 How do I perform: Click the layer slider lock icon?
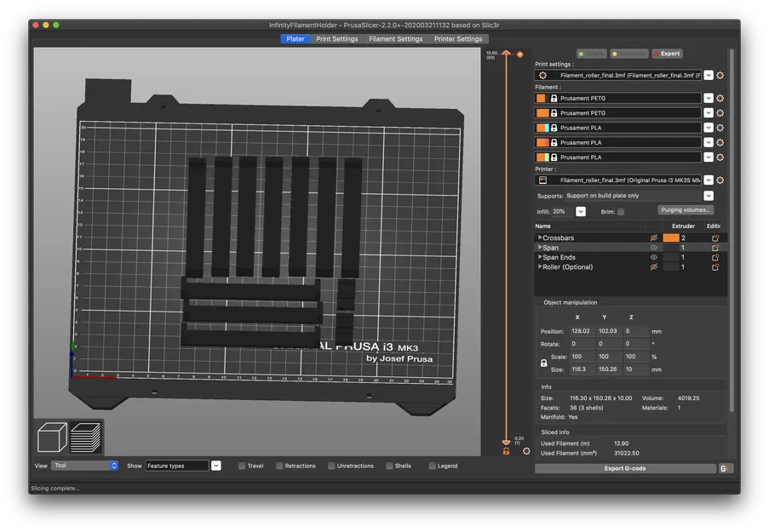506,450
